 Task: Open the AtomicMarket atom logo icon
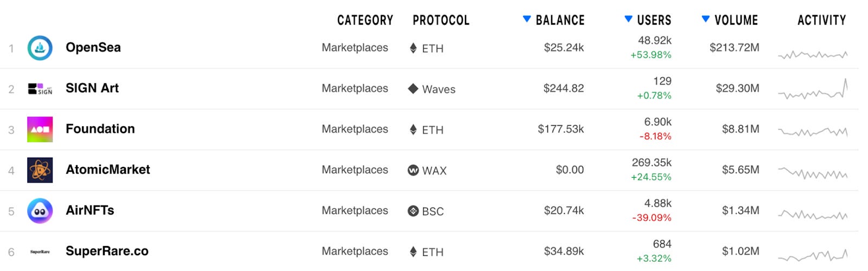click(40, 170)
